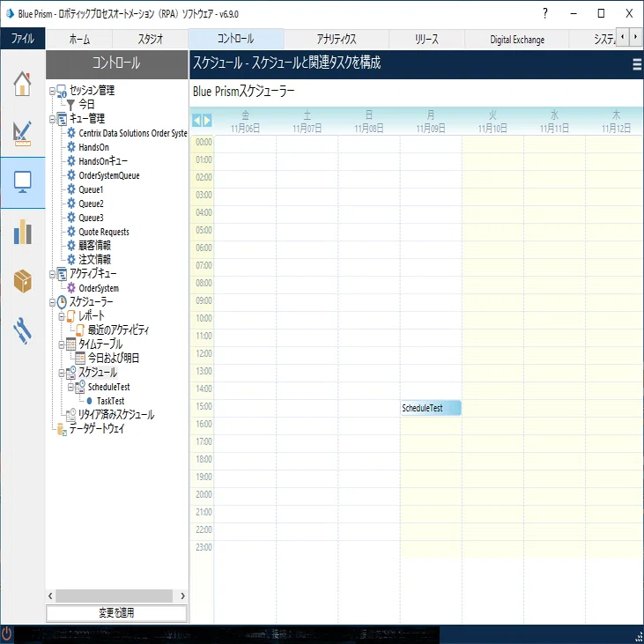The image size is (644, 644).
Task: Click the help question mark icon
Action: (545, 13)
